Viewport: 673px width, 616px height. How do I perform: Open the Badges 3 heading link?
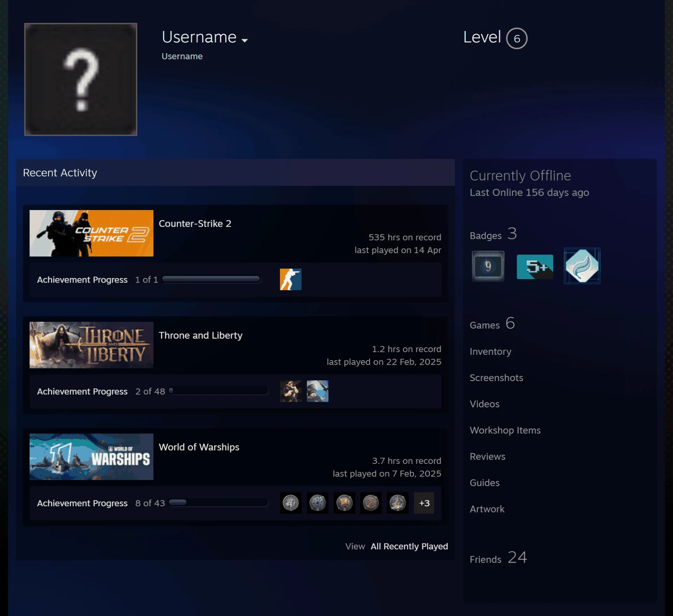(493, 234)
